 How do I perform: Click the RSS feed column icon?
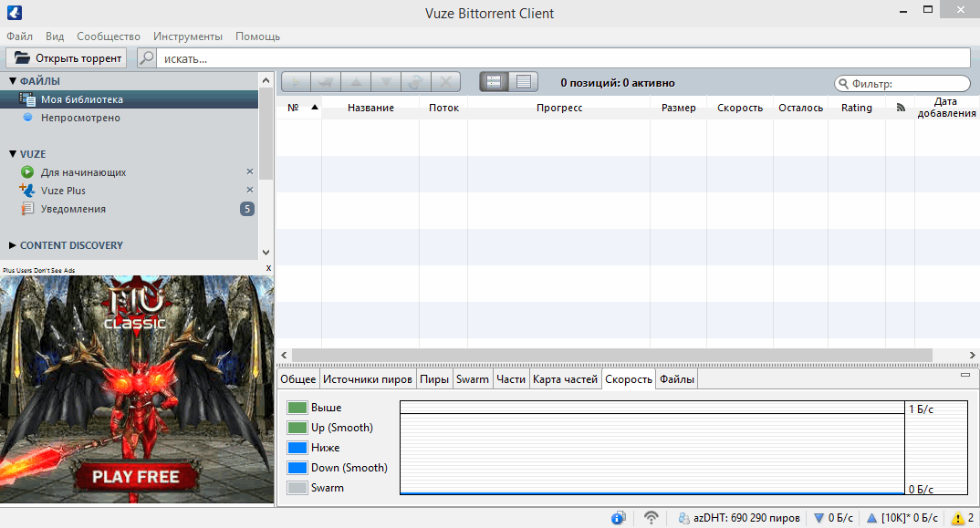coord(901,108)
